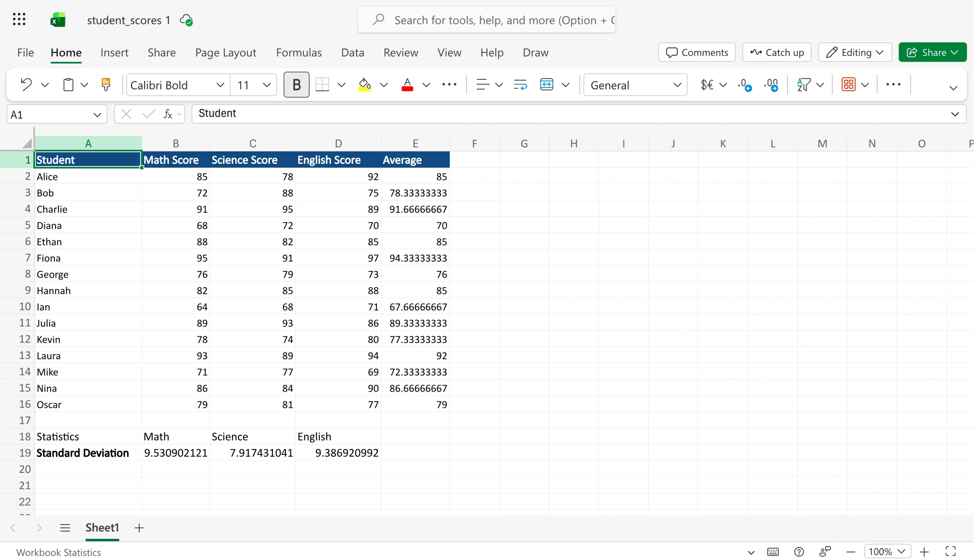Open the 100% zoom level dropdown
974x560 pixels.
pos(887,552)
